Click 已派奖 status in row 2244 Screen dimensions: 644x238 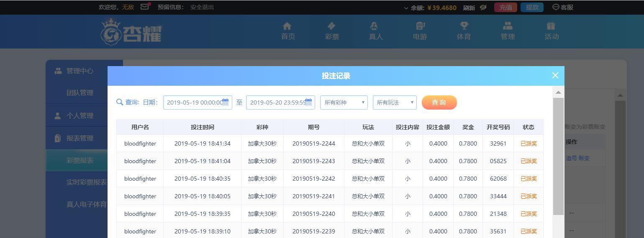point(529,143)
